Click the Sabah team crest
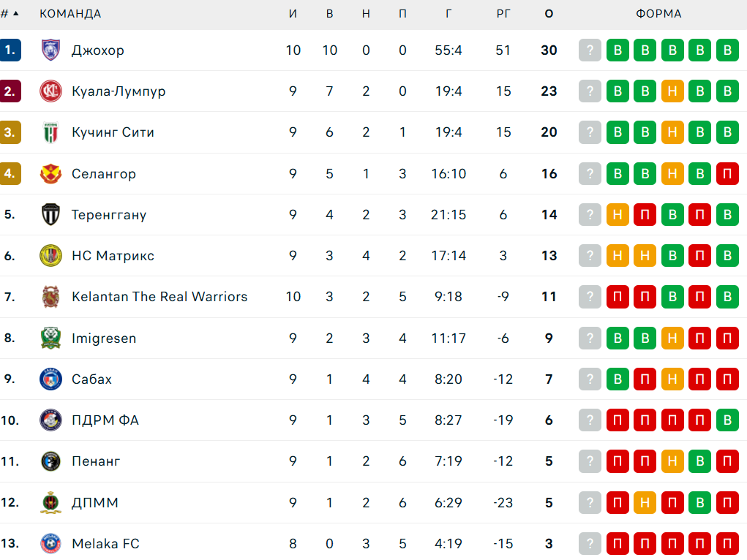 pyautogui.click(x=50, y=379)
